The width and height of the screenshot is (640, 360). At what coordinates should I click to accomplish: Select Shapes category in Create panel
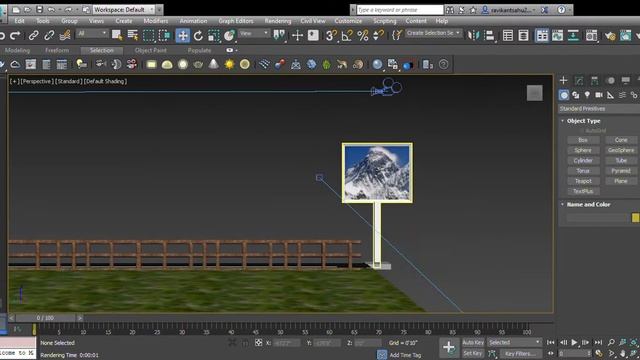point(576,95)
